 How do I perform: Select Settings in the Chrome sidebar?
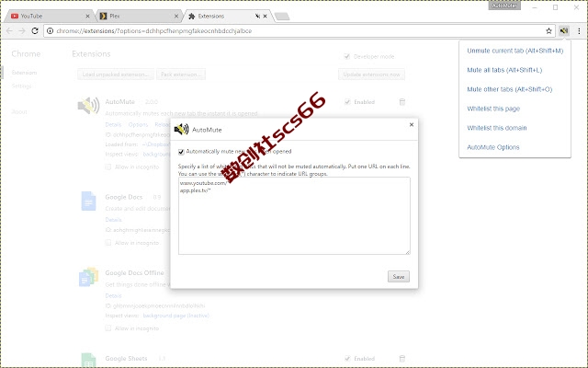[x=21, y=86]
